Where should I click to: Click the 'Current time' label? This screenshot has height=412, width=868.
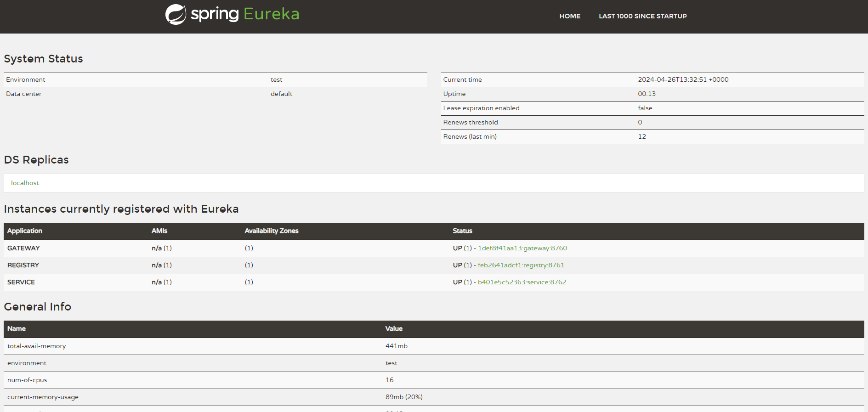pyautogui.click(x=462, y=79)
